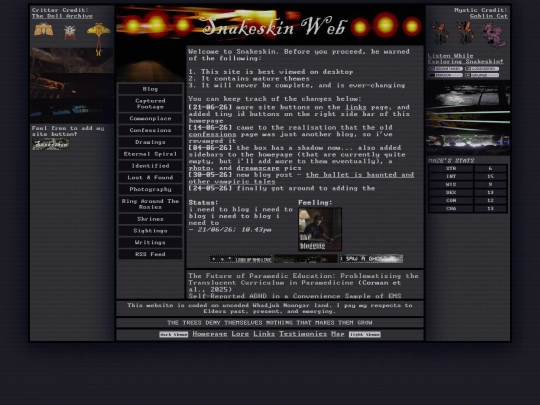This screenshot has height=405, width=540.
Task: Open the Shrines page
Action: point(150,219)
